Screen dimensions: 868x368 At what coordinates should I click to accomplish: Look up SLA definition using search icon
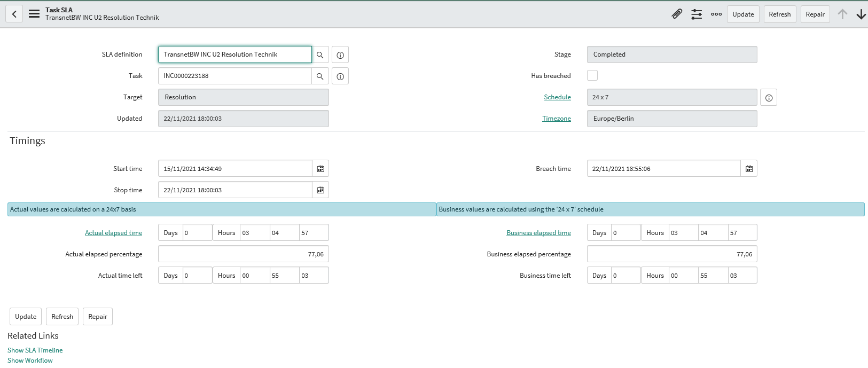320,55
